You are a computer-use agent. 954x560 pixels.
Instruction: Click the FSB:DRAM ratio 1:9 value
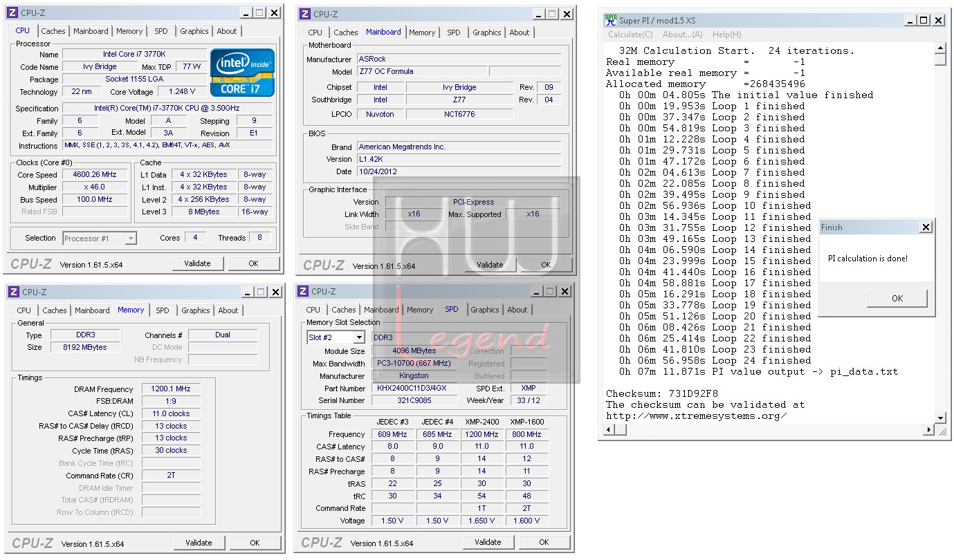[x=171, y=401]
